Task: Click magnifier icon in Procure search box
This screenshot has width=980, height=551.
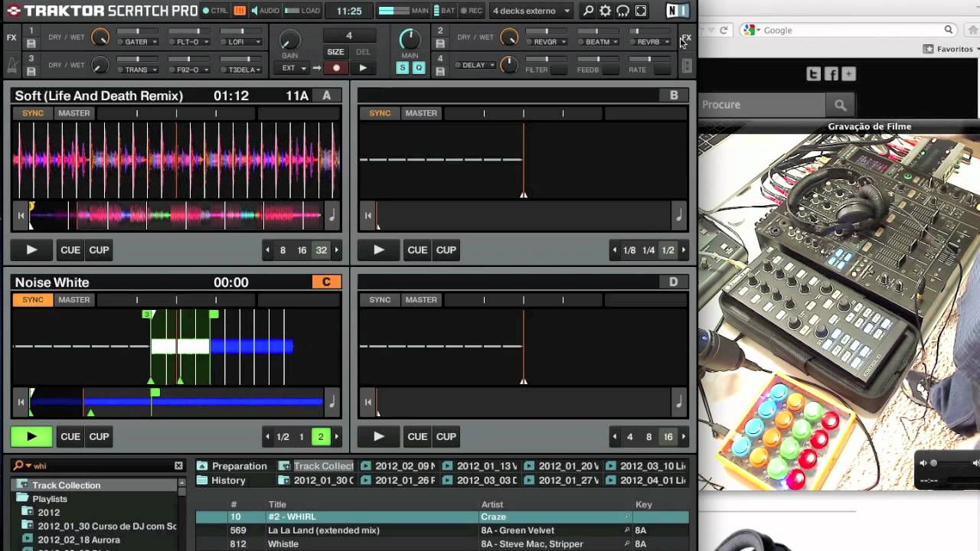Action: (x=840, y=105)
